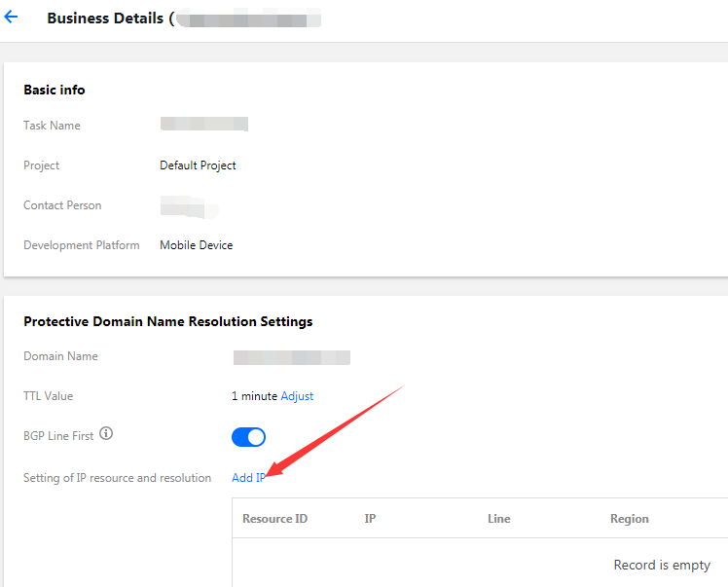Click the Development Platform label
728x587 pixels.
coord(81,245)
